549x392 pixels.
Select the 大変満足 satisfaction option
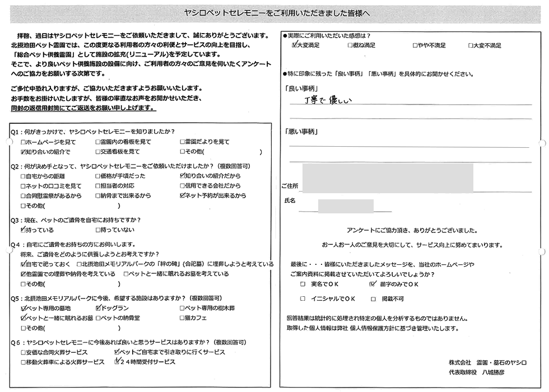[x=295, y=45]
